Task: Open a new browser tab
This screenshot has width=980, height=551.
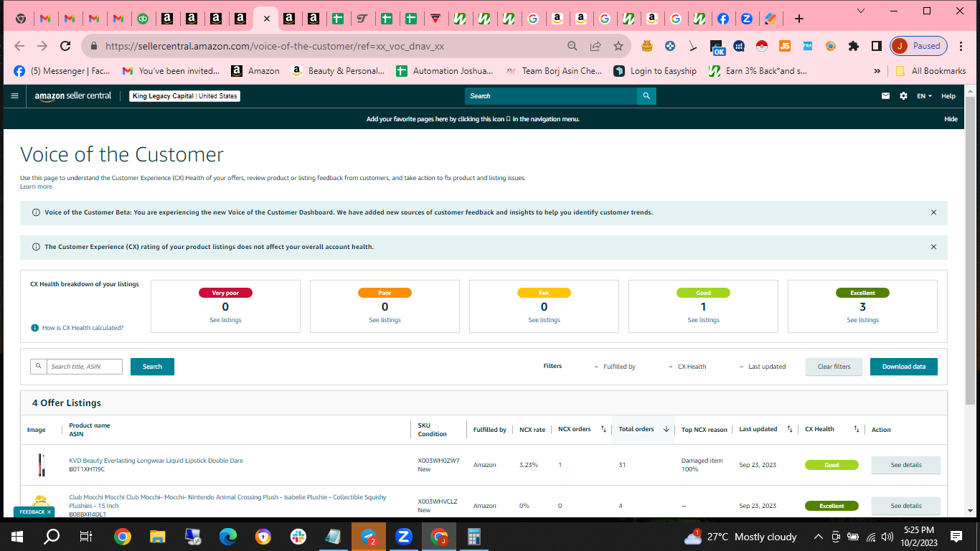Action: [x=799, y=19]
